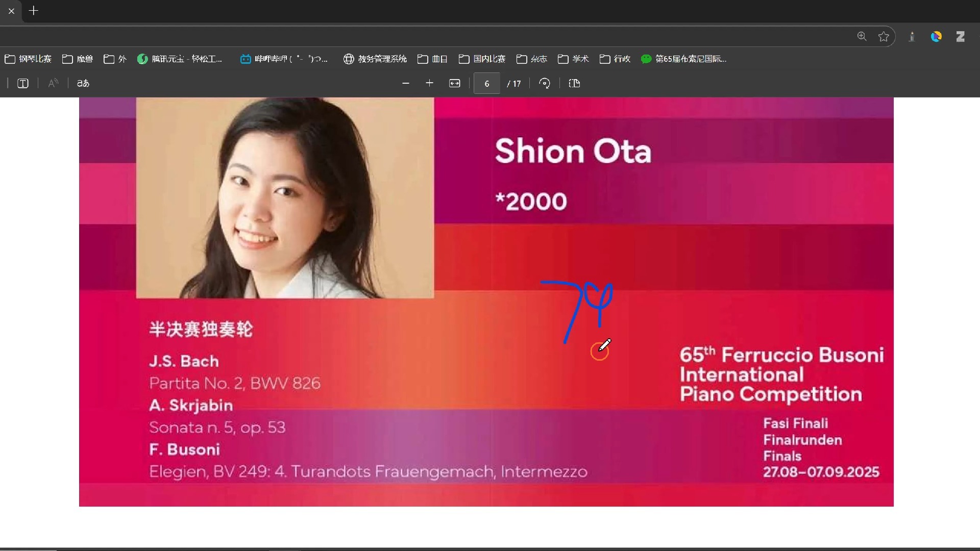
Task: Open the 血日 bookmark folder
Action: click(x=432, y=59)
